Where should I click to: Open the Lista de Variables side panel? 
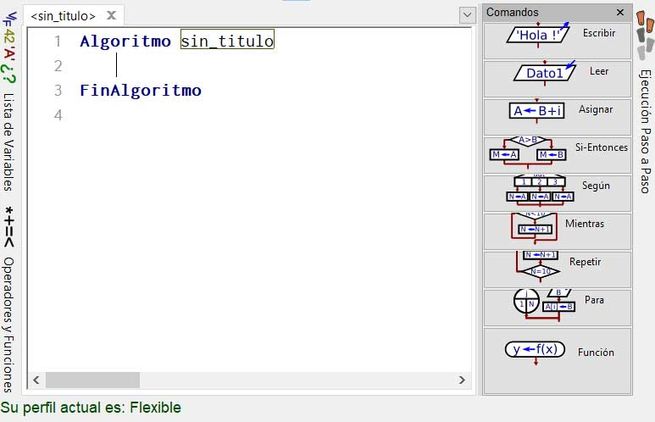8,142
